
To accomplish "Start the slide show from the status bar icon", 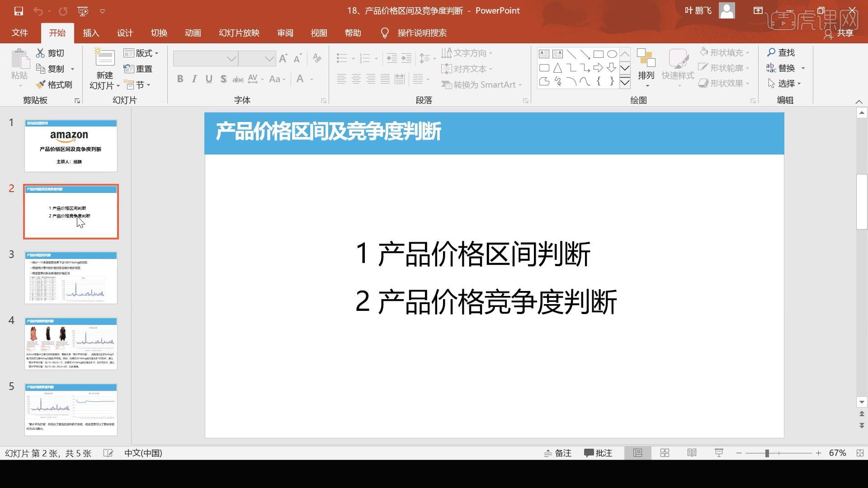I will [719, 453].
